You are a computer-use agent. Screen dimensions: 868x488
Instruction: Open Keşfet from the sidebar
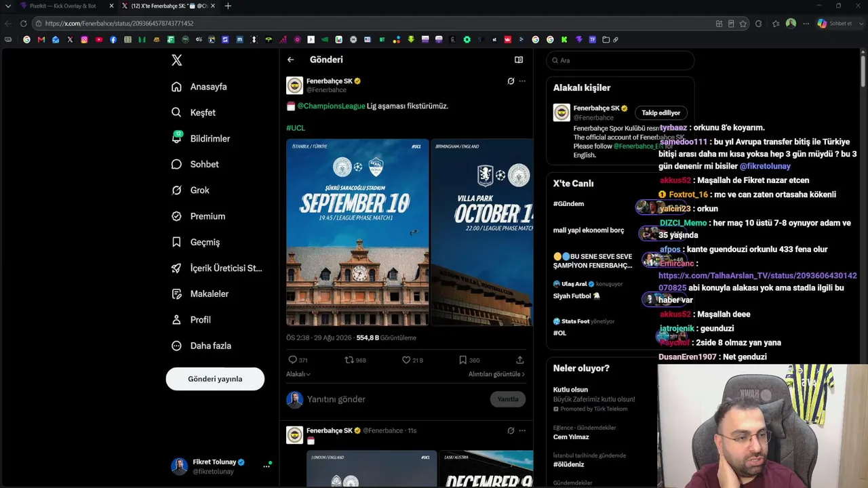coord(193,113)
